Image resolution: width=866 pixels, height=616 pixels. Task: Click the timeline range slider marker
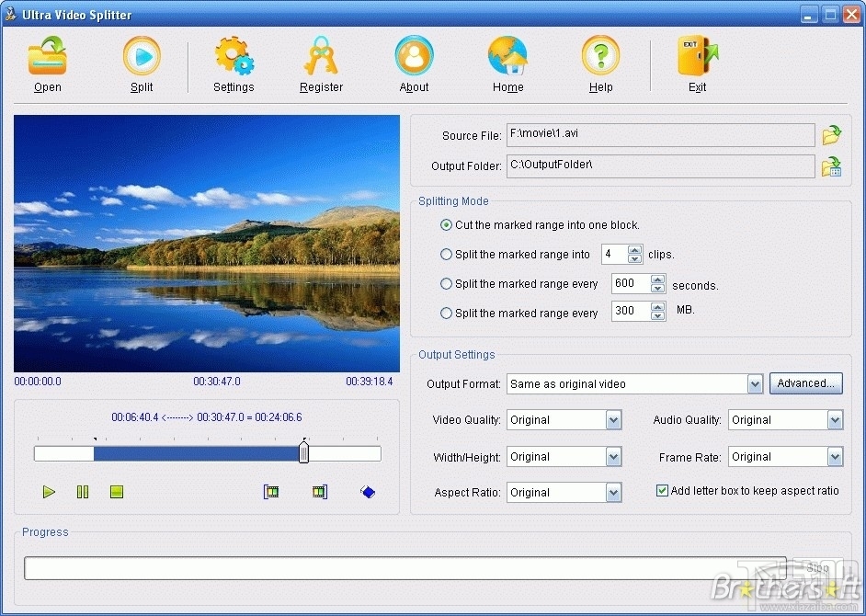click(303, 452)
